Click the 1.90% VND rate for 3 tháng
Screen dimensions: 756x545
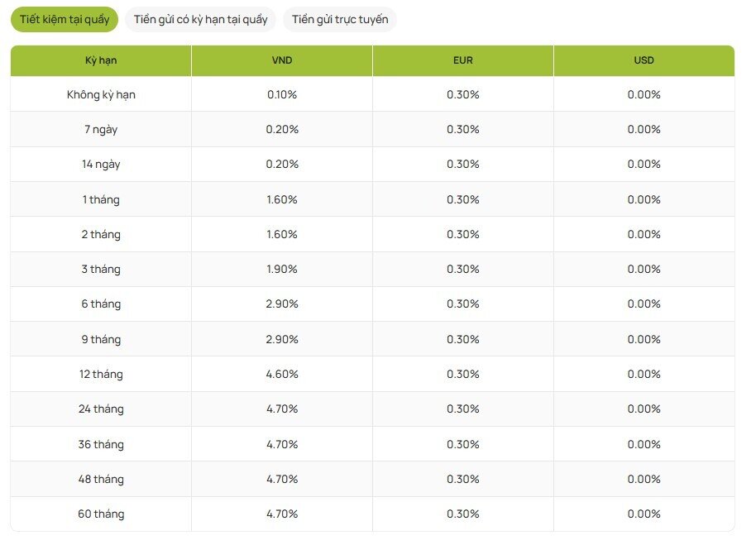[x=282, y=269]
